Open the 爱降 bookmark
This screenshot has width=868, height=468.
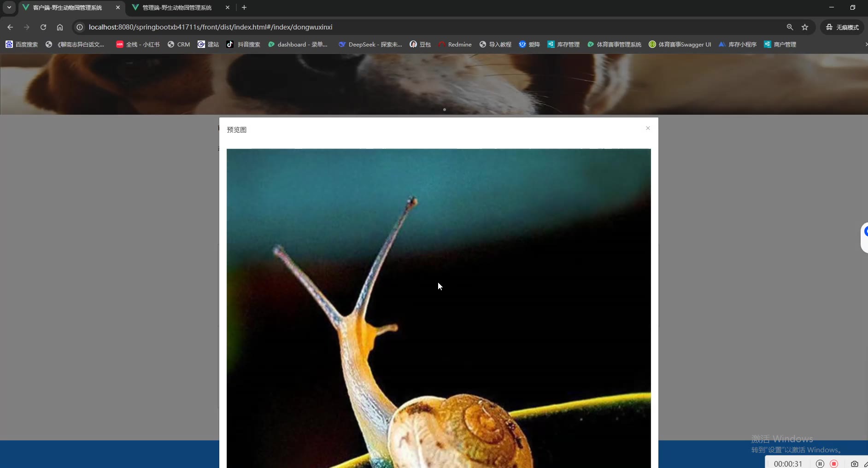pyautogui.click(x=529, y=44)
